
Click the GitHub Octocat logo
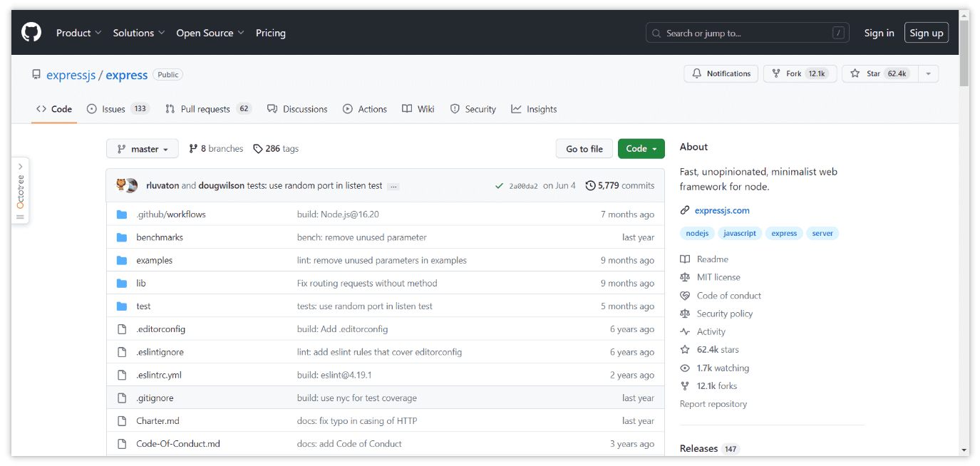tap(31, 33)
